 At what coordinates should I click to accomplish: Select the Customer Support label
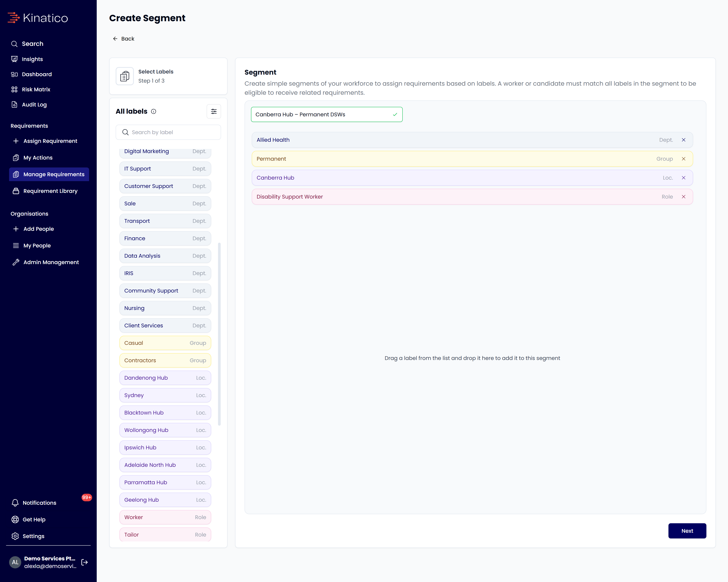click(165, 186)
